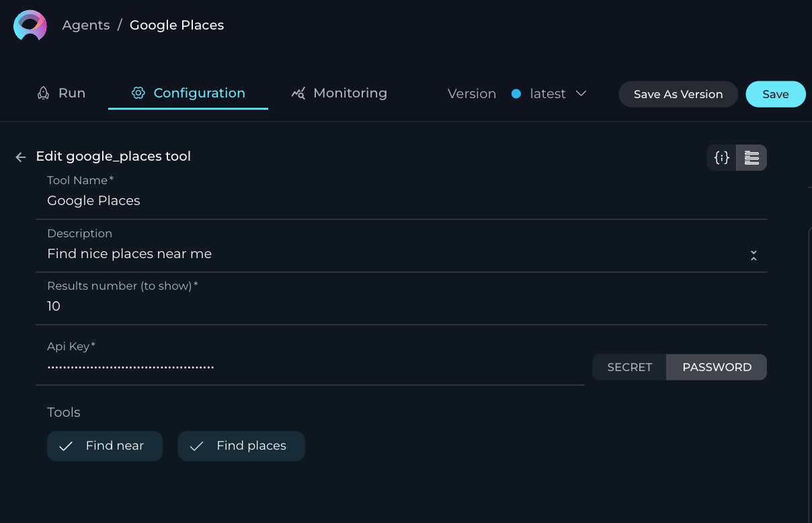812x523 pixels.
Task: Edit the Results number field
Action: (x=401, y=307)
